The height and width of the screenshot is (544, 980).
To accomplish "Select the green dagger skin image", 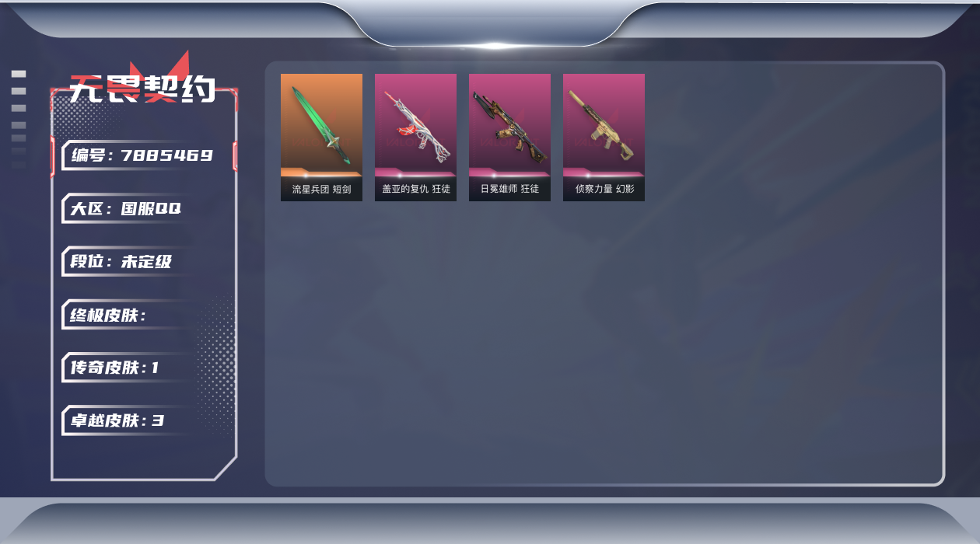I will click(x=321, y=125).
